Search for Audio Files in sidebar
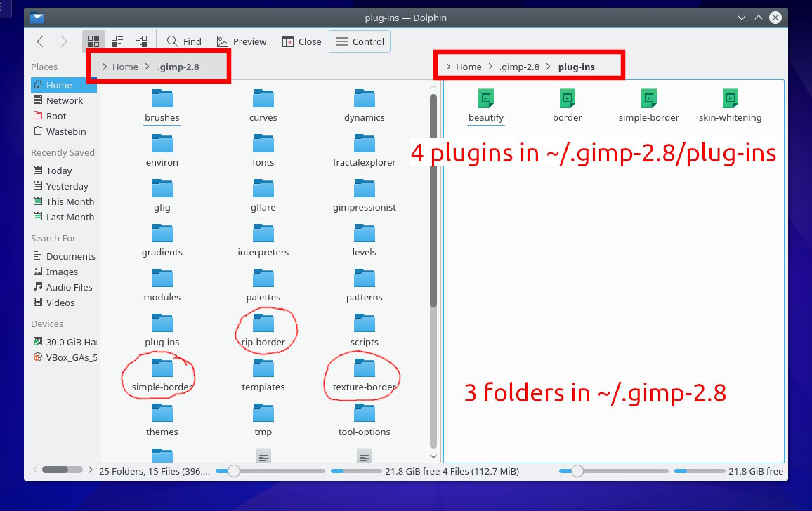 coord(64,287)
